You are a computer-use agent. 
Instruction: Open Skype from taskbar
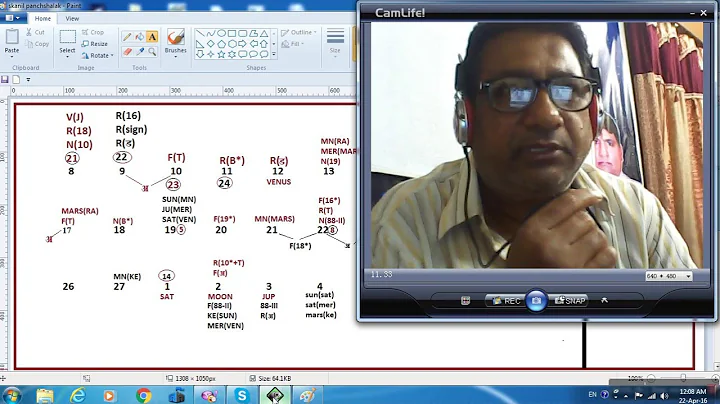(242, 395)
